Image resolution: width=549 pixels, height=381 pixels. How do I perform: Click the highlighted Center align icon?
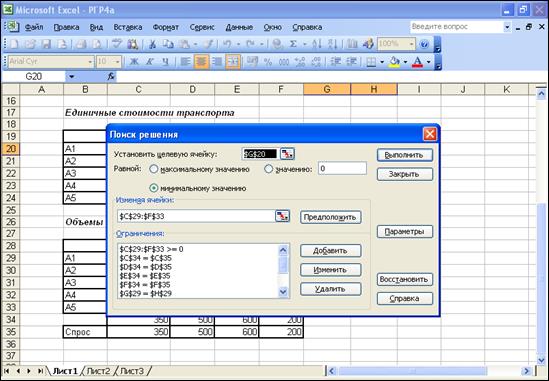(x=201, y=62)
